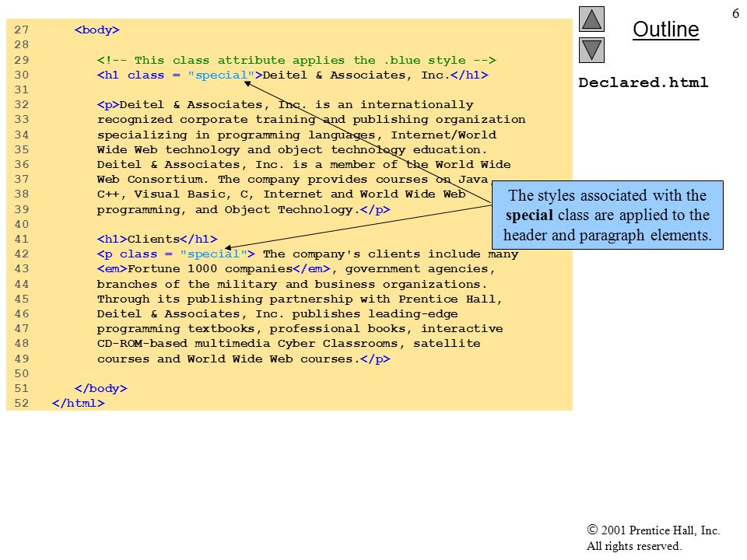Select the comment about the .blue style

296,61
